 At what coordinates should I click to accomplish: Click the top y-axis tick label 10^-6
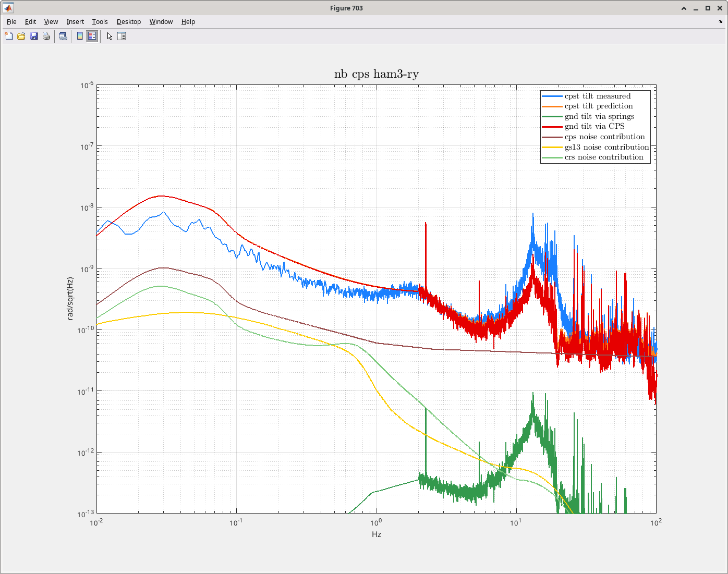[87, 85]
